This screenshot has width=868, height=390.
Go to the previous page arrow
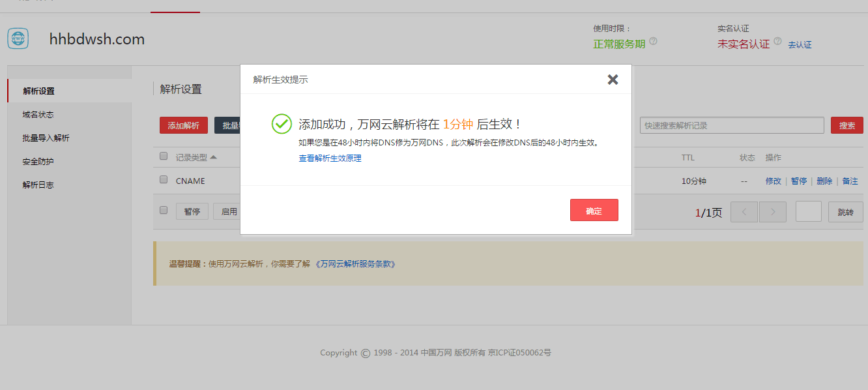744,212
